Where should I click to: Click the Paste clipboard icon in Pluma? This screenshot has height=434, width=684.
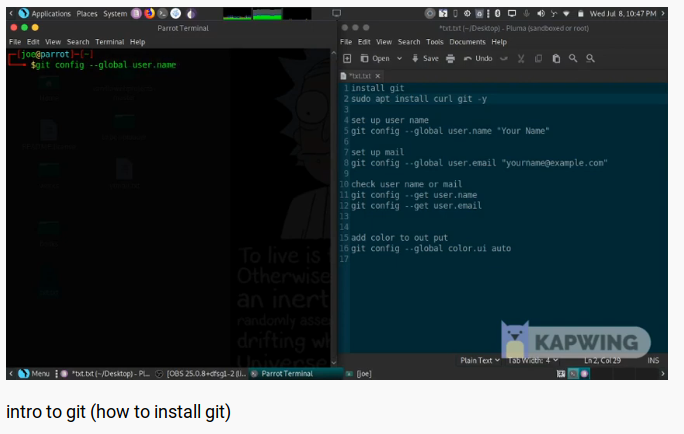[x=556, y=58]
